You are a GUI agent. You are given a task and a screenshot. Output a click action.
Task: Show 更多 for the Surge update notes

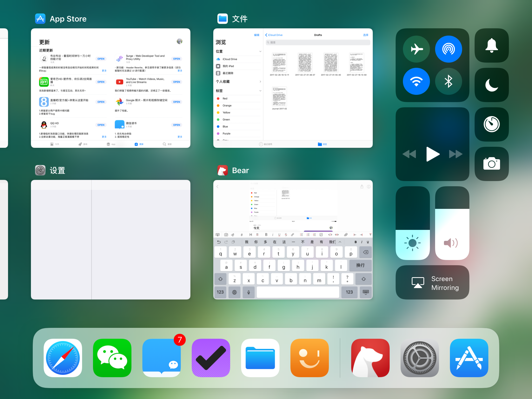180,71
